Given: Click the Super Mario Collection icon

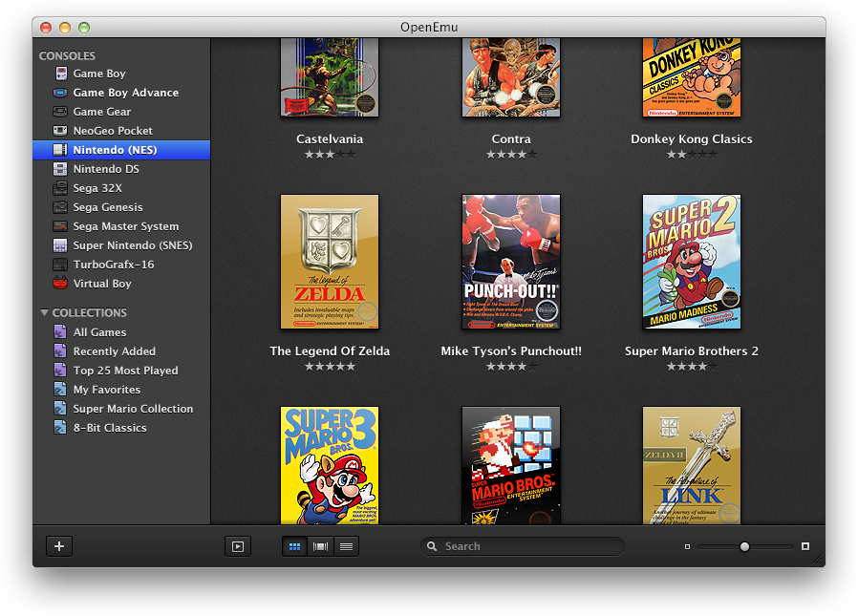Looking at the screenshot, I should coord(60,409).
